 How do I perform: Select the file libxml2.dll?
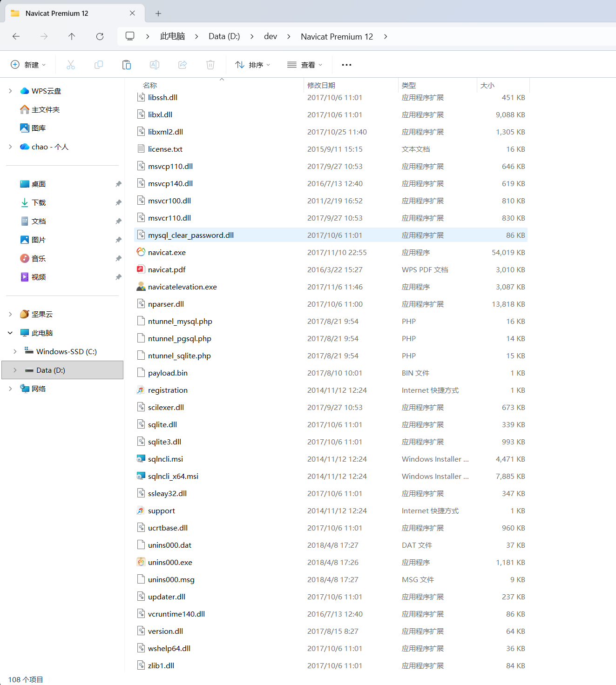(331, 132)
